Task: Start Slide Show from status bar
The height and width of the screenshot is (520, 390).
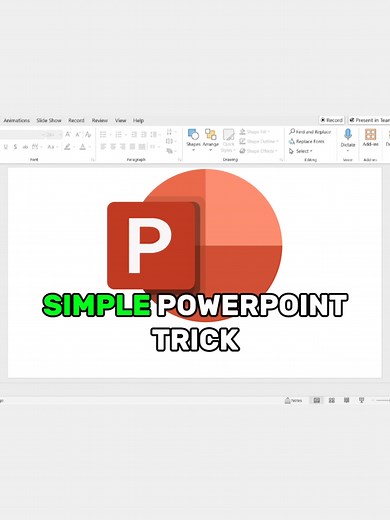Action: pos(361,400)
